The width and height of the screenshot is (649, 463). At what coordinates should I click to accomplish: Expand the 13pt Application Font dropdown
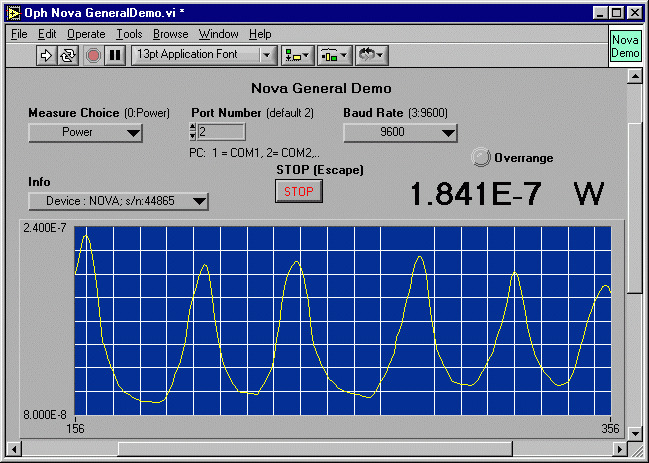click(200, 55)
